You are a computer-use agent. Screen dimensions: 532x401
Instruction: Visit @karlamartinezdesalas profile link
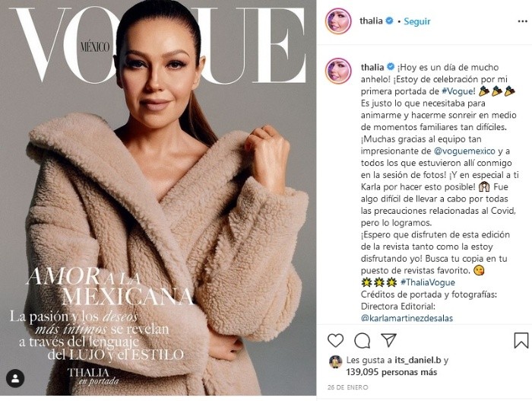(407, 318)
